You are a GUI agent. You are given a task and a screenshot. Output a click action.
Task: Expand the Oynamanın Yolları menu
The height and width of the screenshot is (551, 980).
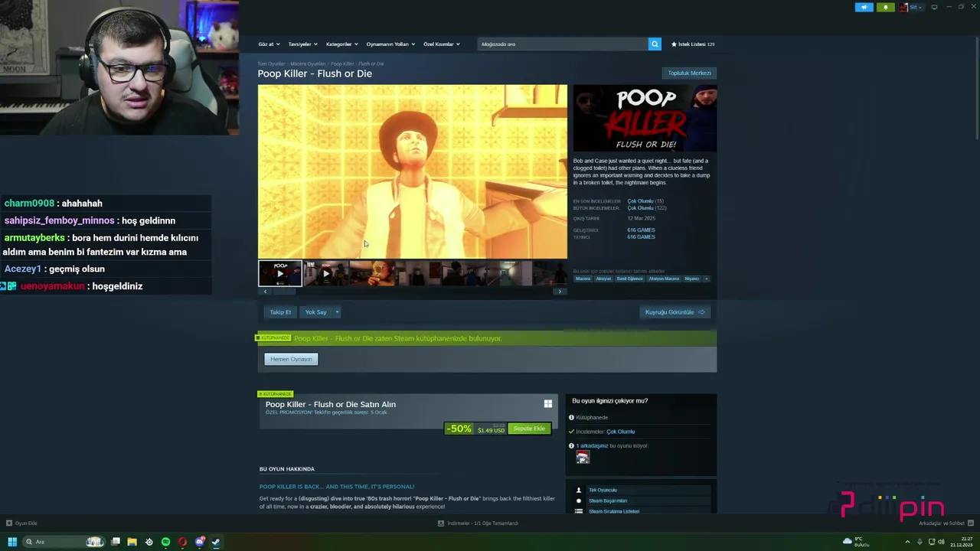click(x=390, y=44)
